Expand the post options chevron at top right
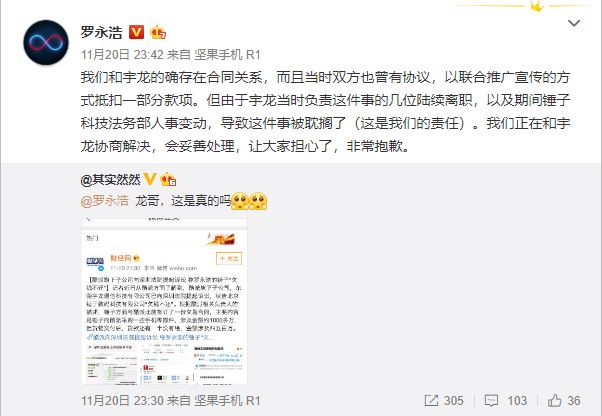This screenshot has height=416, width=602. (574, 23)
